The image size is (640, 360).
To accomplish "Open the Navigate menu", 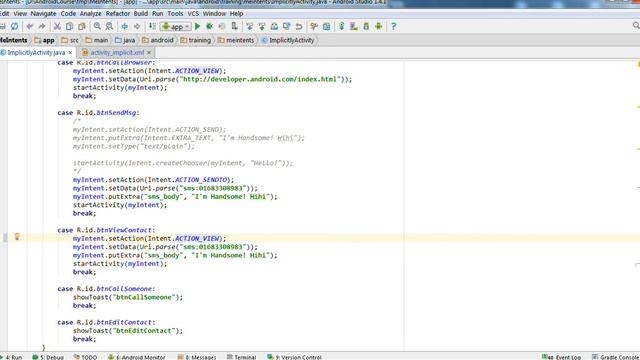I will point(43,13).
